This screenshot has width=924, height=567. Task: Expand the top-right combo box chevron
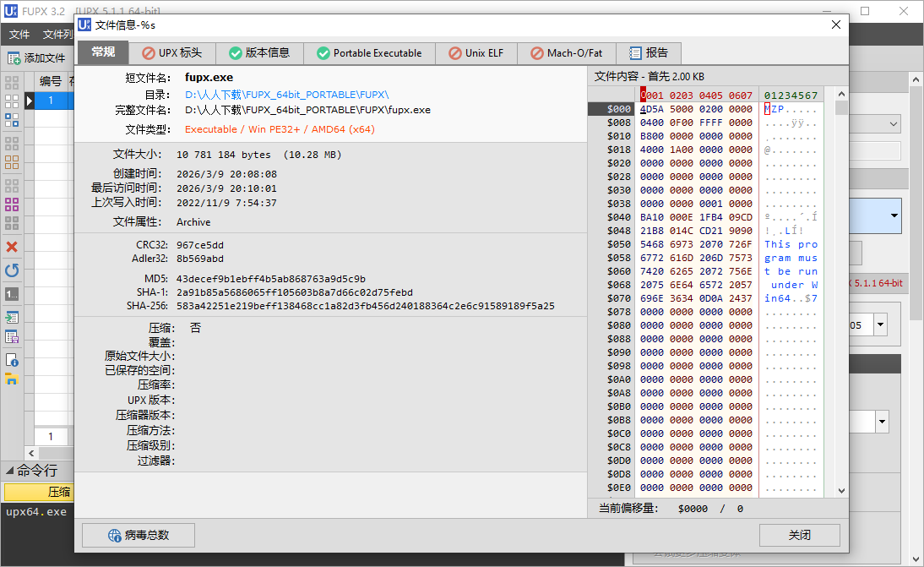894,124
